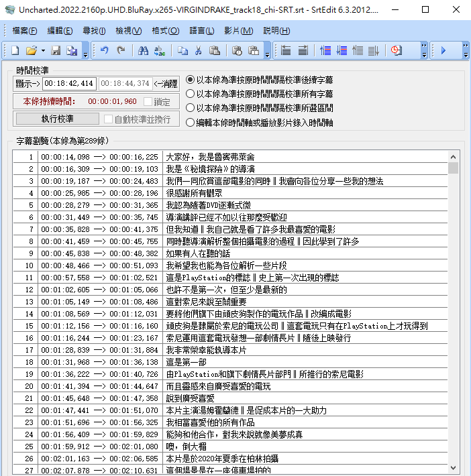Redo the last undone edit
Screen dimensions: 471x476
click(121, 50)
